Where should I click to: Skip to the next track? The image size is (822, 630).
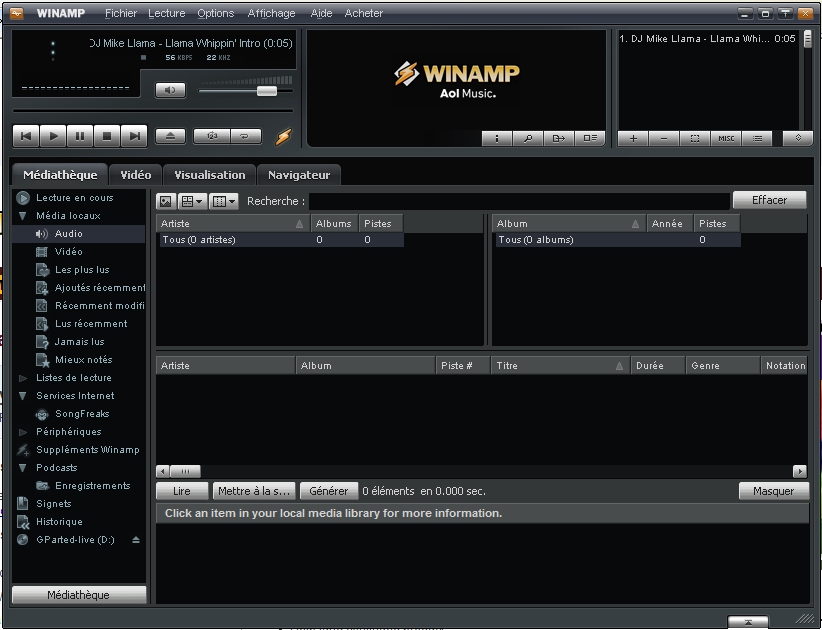click(134, 136)
